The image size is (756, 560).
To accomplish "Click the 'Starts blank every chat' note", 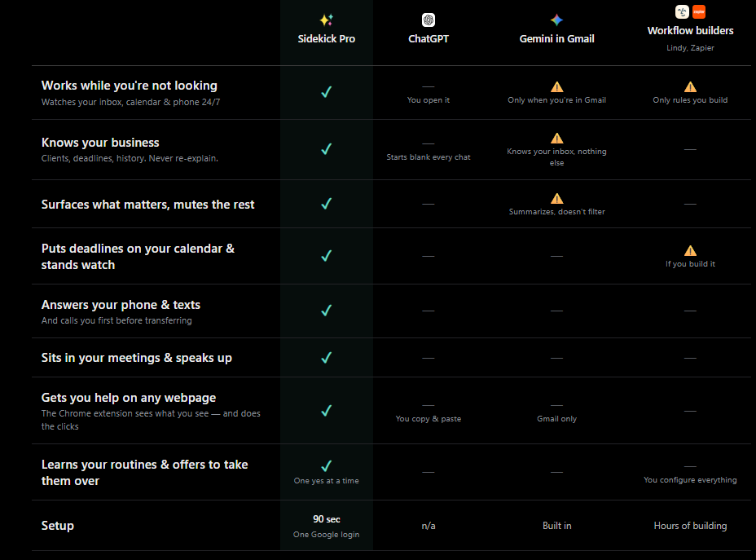I will coord(429,157).
